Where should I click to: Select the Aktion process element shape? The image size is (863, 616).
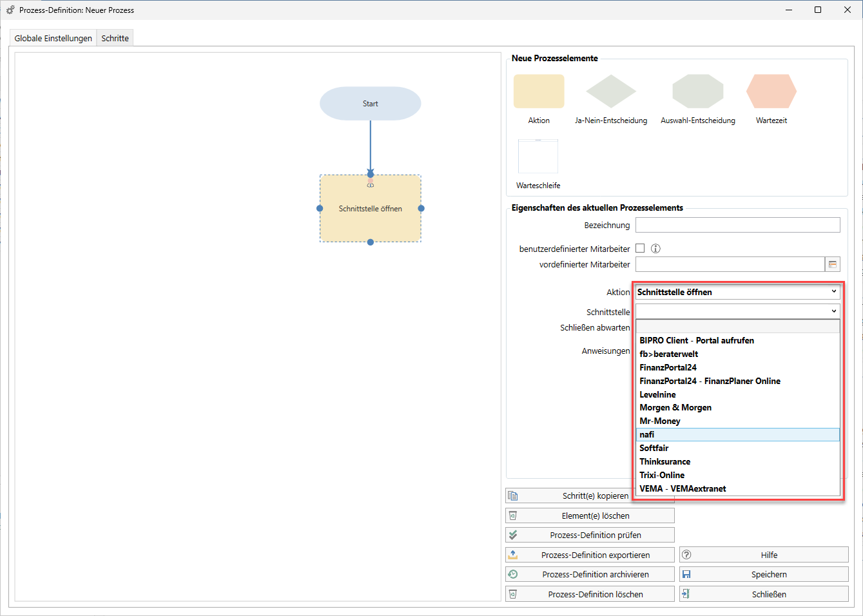point(539,91)
